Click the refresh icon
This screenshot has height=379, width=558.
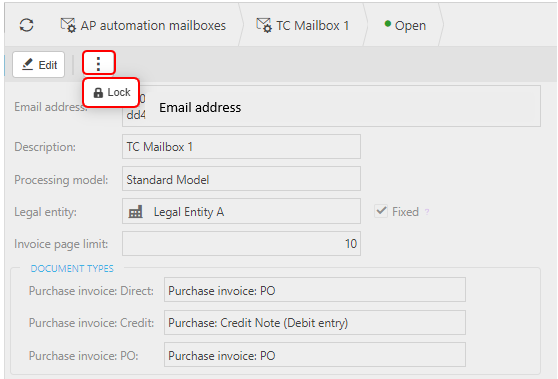pos(26,25)
